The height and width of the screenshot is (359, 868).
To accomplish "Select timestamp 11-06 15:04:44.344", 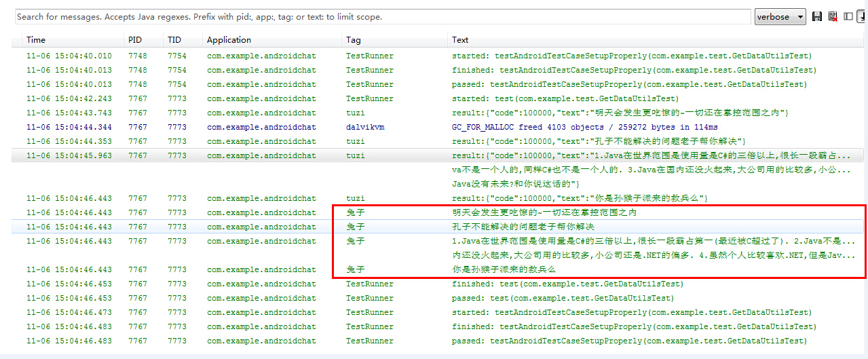I will point(69,128).
